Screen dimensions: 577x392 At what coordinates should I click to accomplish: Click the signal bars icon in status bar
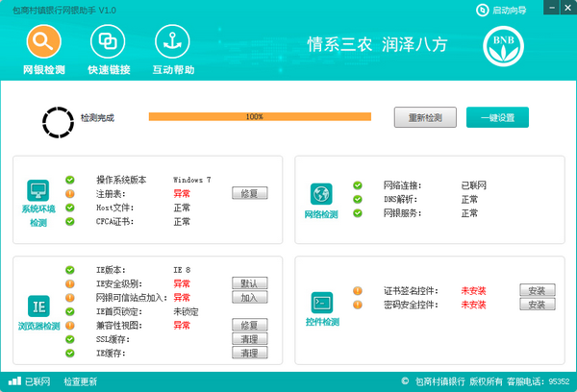click(14, 381)
